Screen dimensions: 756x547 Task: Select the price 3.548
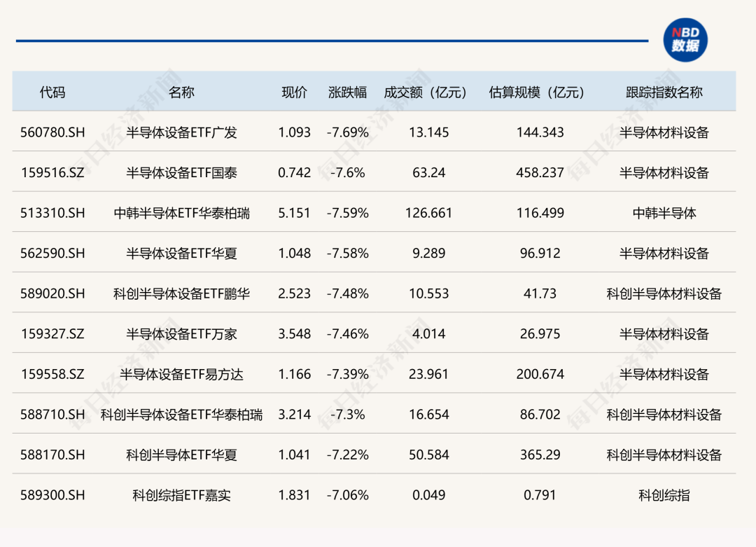294,334
